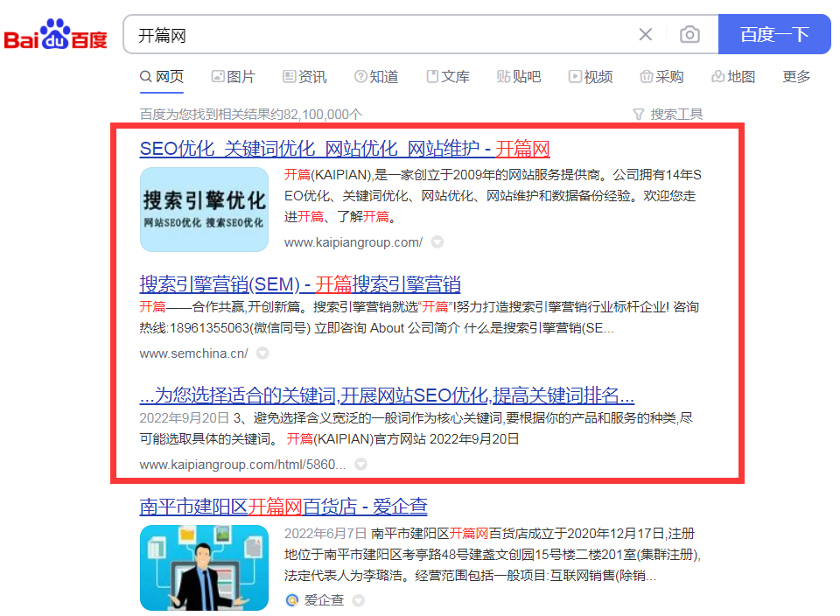This screenshot has width=840, height=616.
Task: Switch to the 地图 tab
Action: pos(733,77)
